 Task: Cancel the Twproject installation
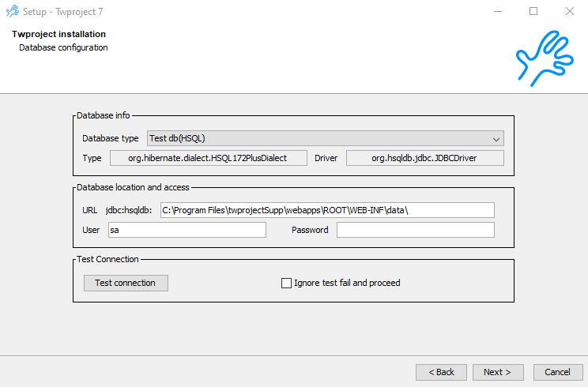coord(558,372)
